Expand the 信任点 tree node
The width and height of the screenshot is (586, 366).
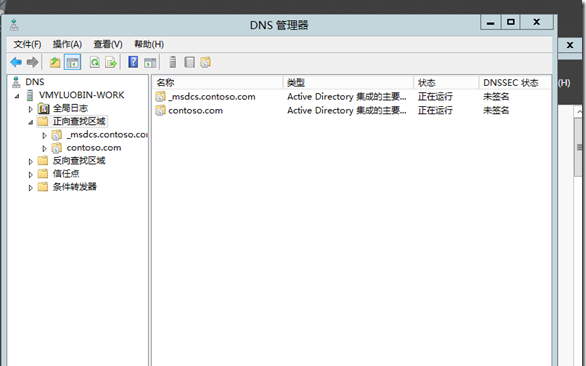click(x=31, y=175)
